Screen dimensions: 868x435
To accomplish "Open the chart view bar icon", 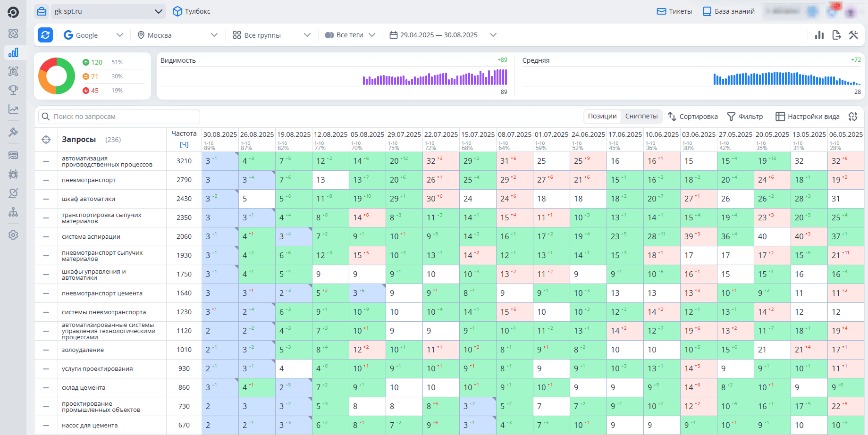I will [819, 35].
